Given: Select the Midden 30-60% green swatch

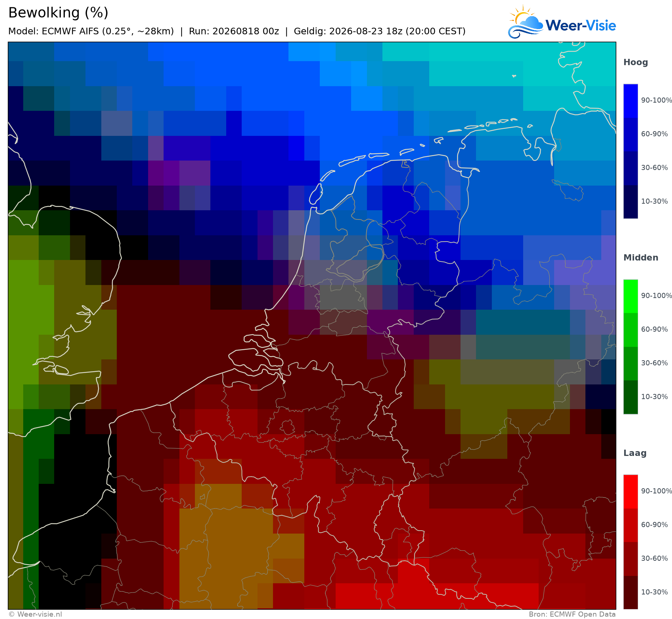Looking at the screenshot, I should [x=630, y=364].
